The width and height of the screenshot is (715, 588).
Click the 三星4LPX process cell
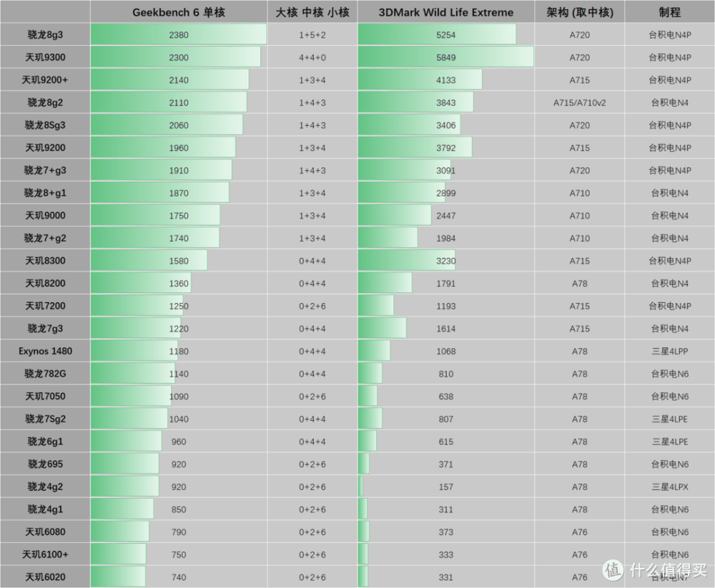(x=669, y=487)
